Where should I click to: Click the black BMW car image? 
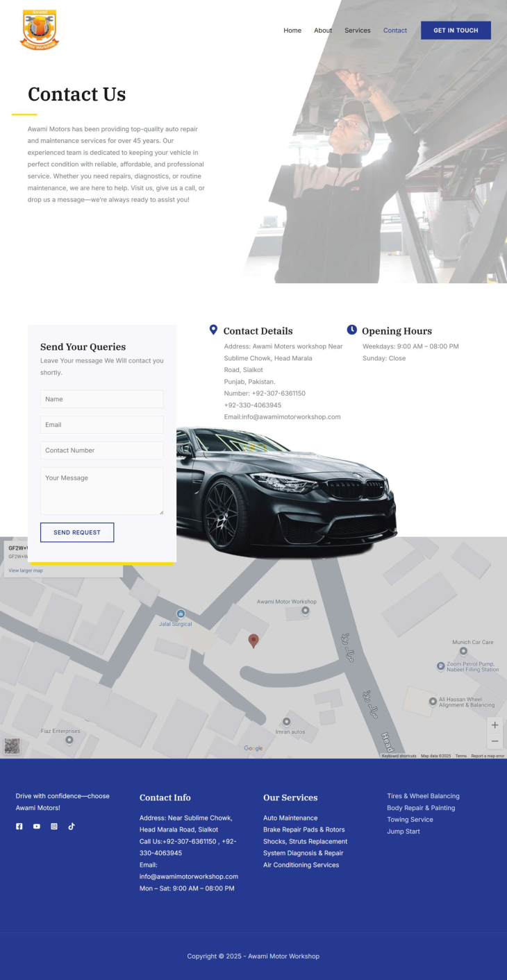pyautogui.click(x=286, y=493)
